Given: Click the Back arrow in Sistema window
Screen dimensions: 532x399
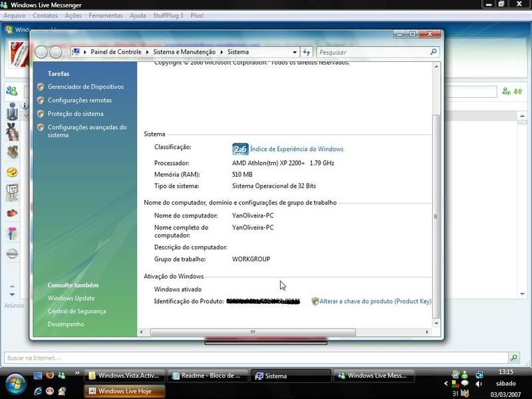Looking at the screenshot, I should pos(41,53).
